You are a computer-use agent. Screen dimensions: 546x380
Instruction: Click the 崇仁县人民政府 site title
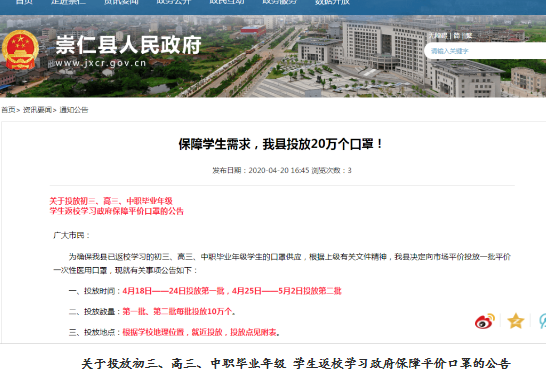(128, 45)
